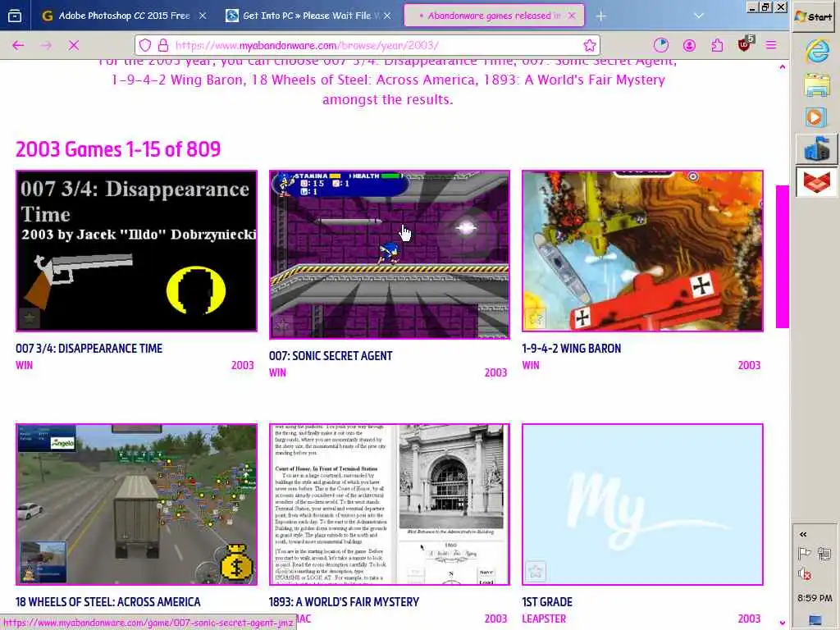Click the red browser taskbar icon
This screenshot has height=630, width=840.
click(x=816, y=181)
